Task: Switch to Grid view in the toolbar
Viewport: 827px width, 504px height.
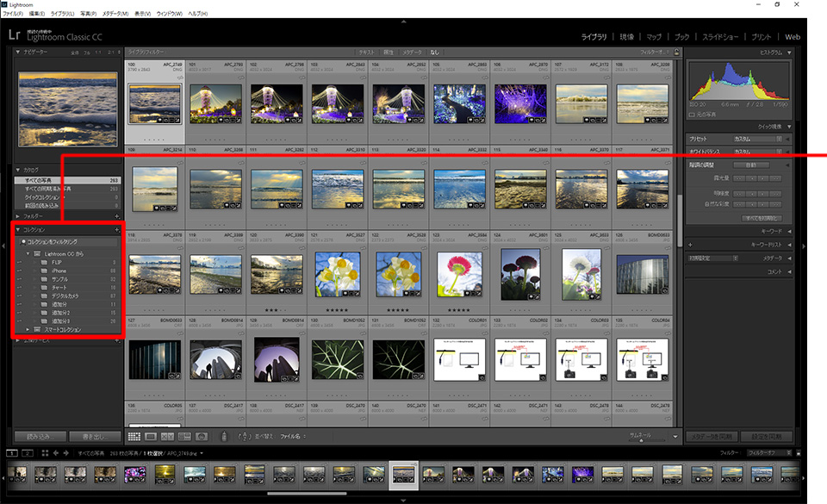Action: tap(134, 437)
